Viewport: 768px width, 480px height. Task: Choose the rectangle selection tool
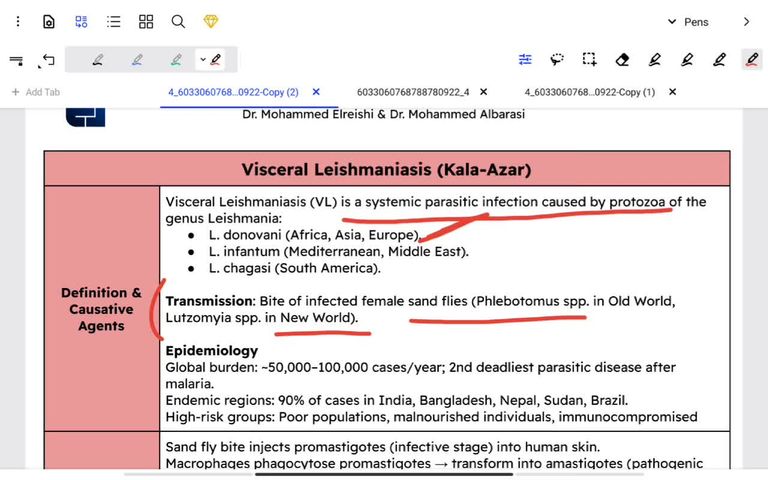click(x=590, y=60)
